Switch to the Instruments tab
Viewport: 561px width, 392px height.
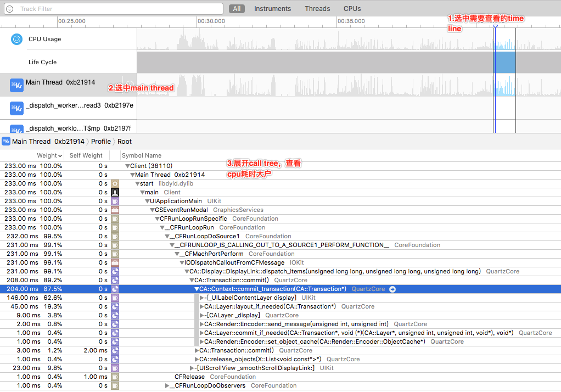point(273,9)
